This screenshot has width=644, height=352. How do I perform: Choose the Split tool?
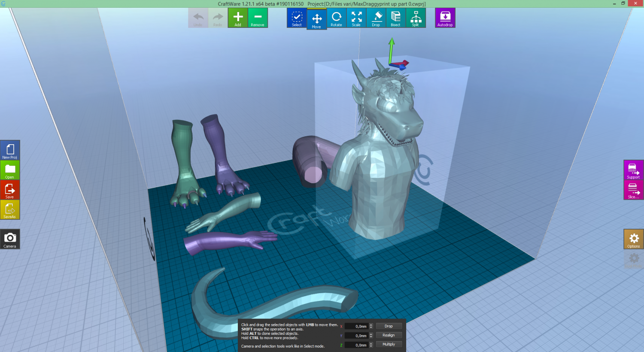click(415, 18)
